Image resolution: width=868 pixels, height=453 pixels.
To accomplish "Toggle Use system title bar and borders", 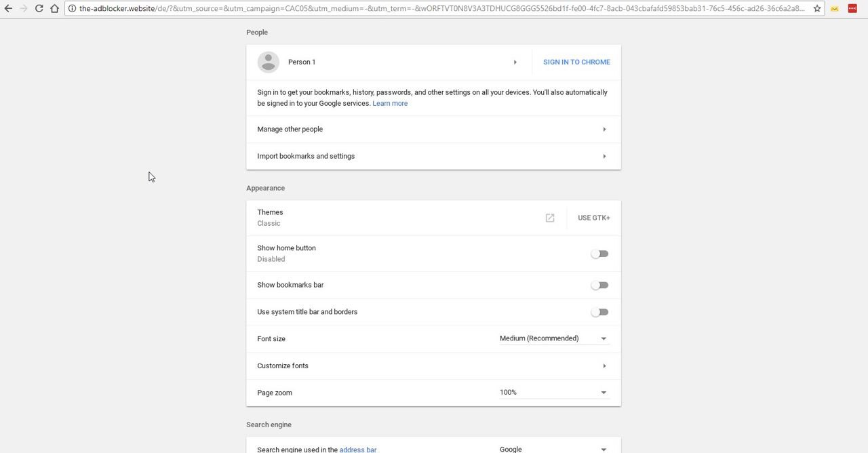I will point(599,312).
